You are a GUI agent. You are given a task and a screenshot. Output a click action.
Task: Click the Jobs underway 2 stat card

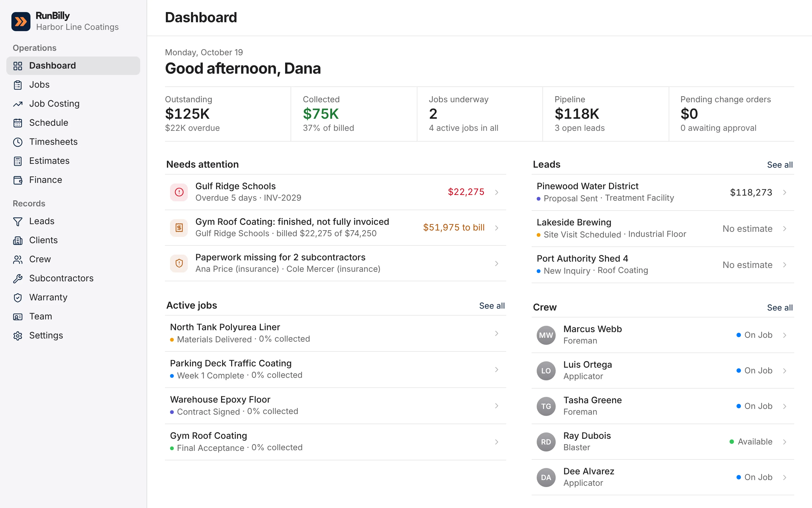pos(480,114)
